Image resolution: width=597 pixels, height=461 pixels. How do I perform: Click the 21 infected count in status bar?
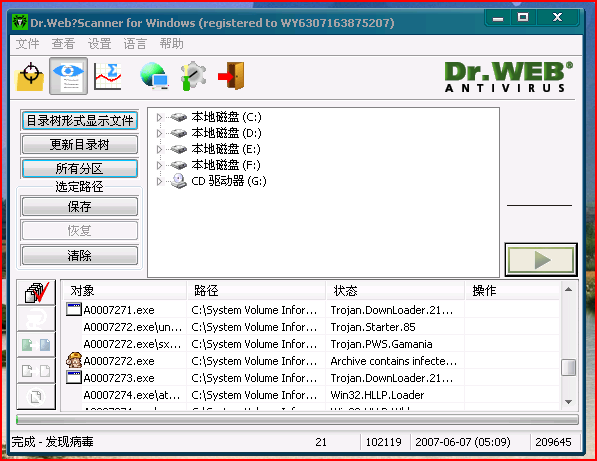click(x=321, y=442)
